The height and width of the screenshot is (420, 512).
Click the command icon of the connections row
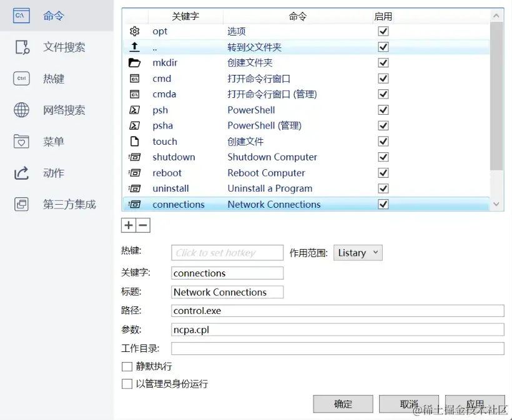pos(134,204)
